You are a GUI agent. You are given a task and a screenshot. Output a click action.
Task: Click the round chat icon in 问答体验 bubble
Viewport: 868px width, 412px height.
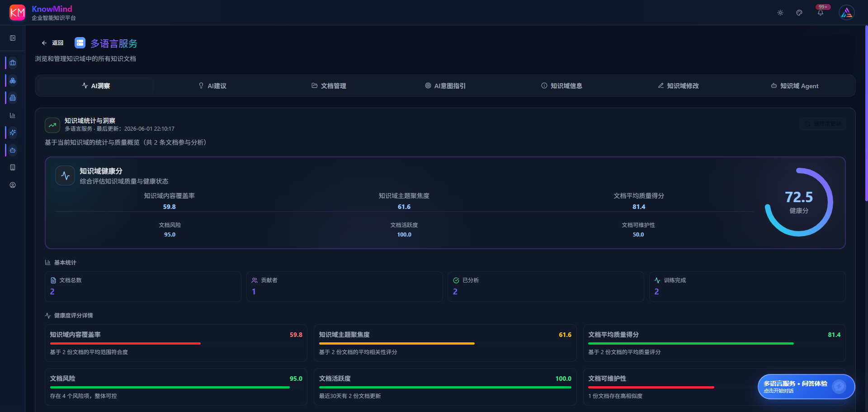tap(839, 387)
